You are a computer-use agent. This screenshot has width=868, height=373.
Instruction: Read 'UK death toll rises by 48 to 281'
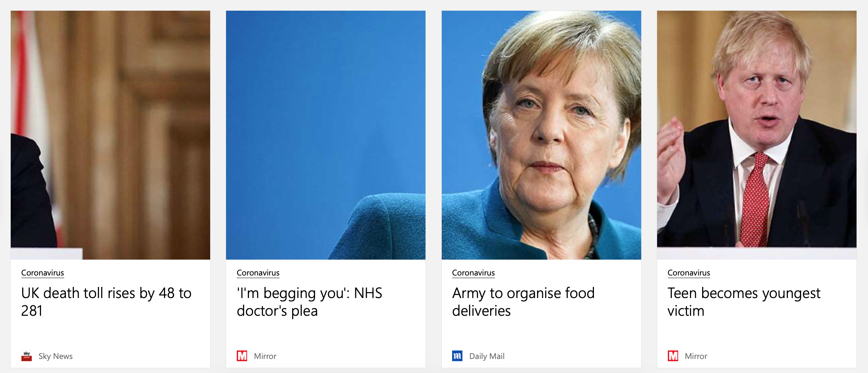(106, 302)
